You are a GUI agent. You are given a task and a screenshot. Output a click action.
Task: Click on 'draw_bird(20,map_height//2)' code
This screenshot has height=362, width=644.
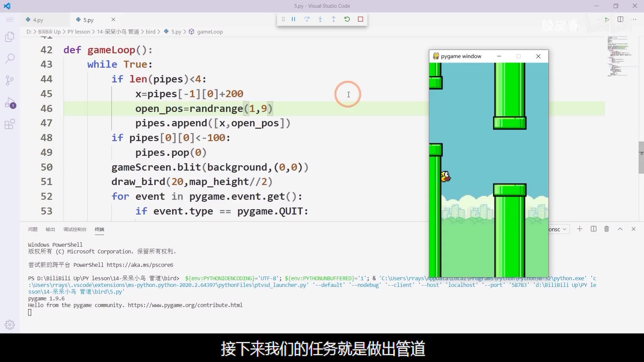(192, 182)
